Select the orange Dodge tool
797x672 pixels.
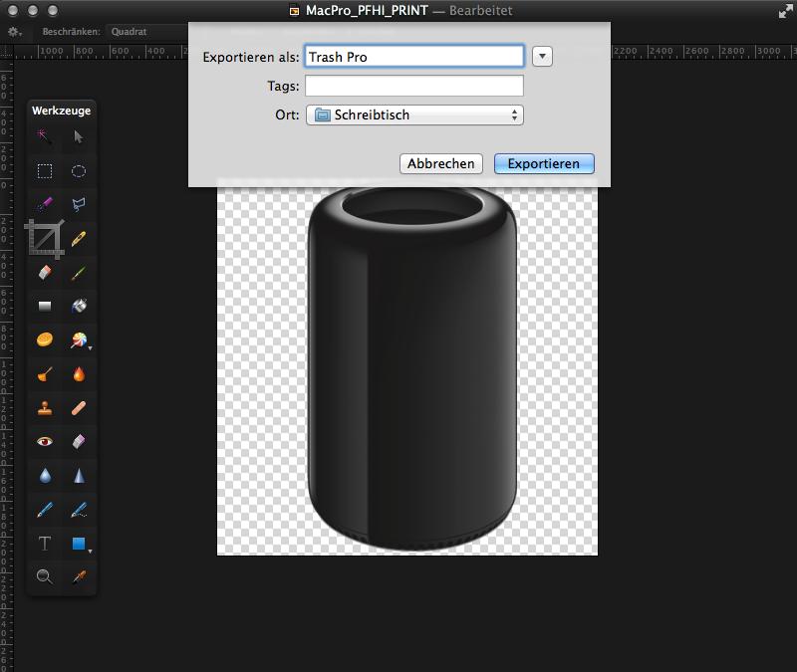(45, 374)
